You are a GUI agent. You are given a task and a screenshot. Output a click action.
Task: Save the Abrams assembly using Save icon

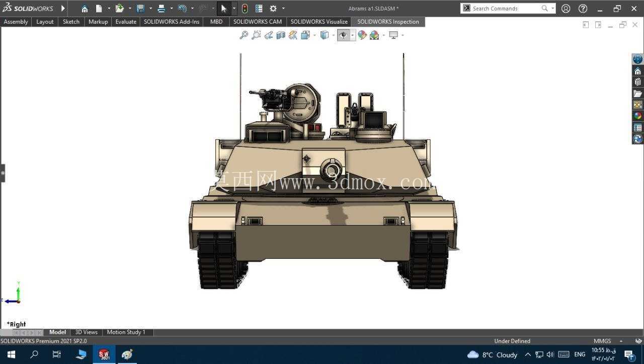click(x=140, y=9)
